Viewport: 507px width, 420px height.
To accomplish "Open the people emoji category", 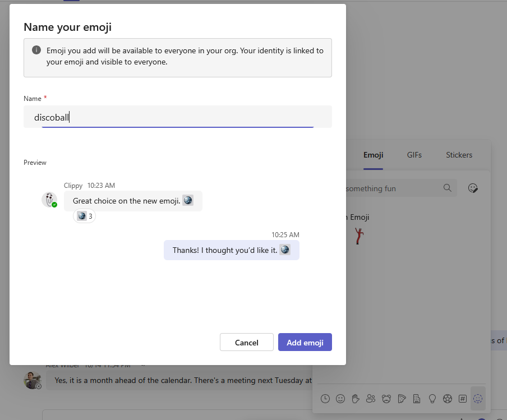I will [371, 399].
